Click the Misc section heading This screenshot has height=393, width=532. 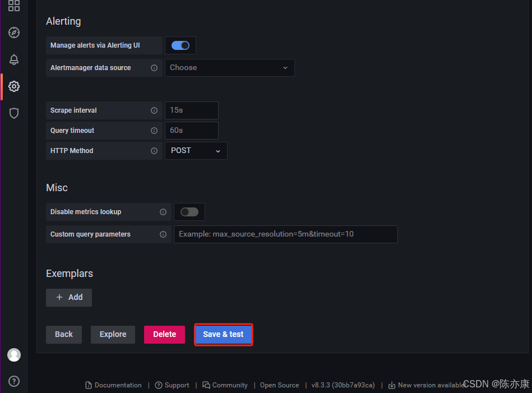[x=57, y=188]
